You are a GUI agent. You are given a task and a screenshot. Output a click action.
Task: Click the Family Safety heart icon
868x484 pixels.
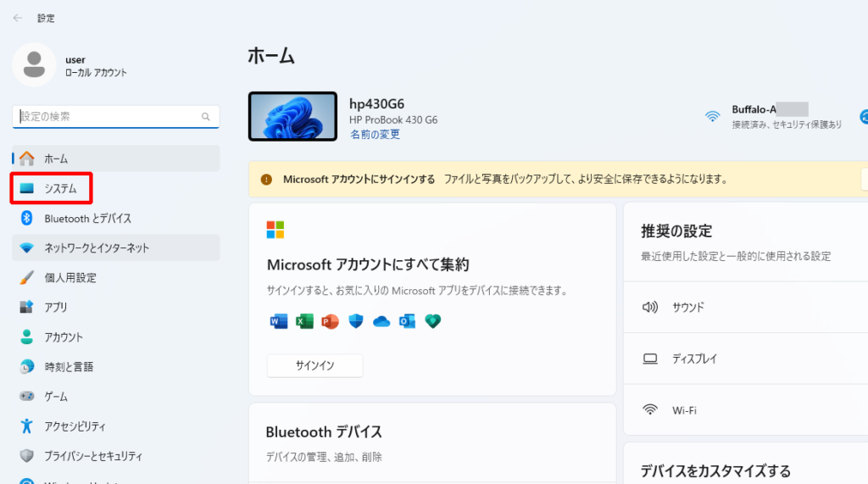coord(433,321)
